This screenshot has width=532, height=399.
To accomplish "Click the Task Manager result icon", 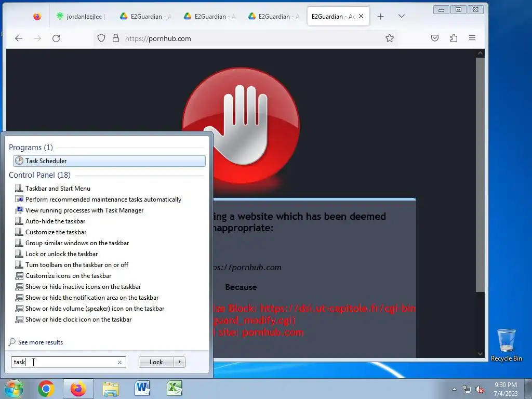I will pyautogui.click(x=19, y=210).
